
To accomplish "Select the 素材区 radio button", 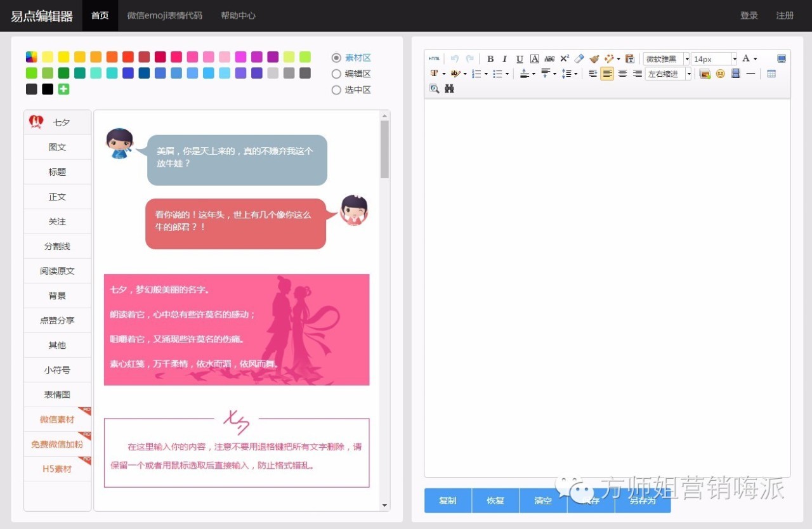I will pyautogui.click(x=337, y=58).
